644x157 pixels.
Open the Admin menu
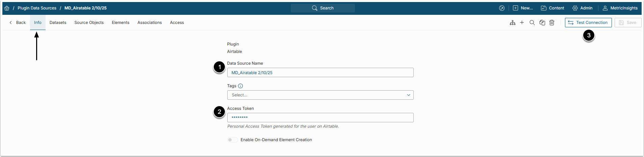pos(583,8)
